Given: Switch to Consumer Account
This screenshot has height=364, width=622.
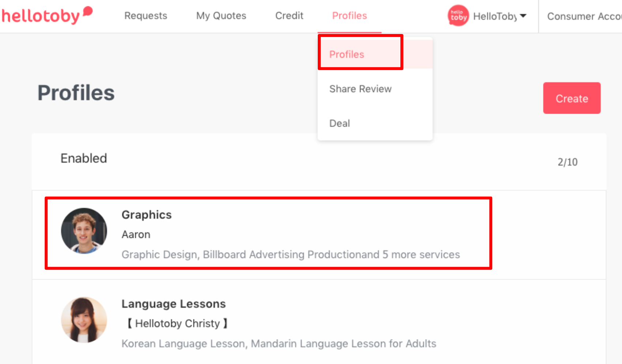Looking at the screenshot, I should point(584,16).
